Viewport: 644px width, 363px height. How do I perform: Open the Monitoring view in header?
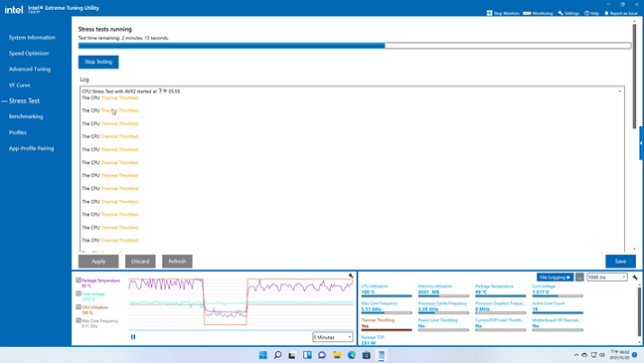pos(538,13)
